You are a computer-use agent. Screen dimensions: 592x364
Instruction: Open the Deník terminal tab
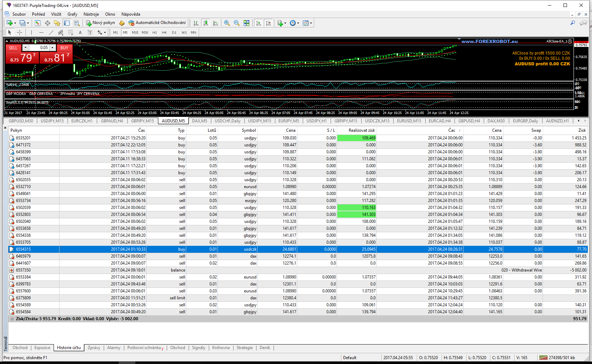pyautogui.click(x=265, y=348)
